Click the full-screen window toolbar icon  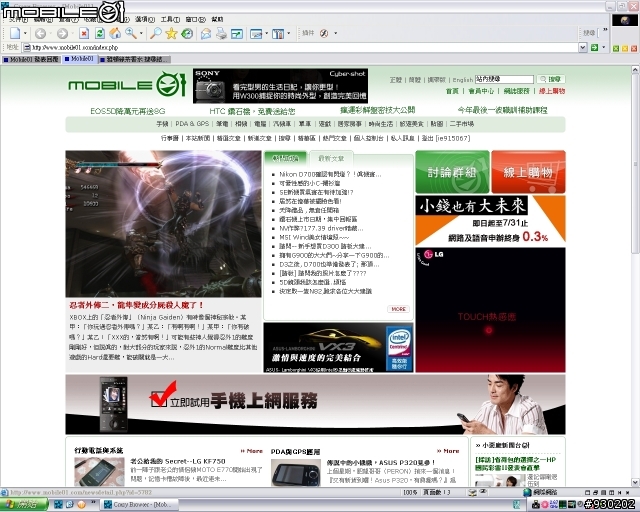click(237, 33)
